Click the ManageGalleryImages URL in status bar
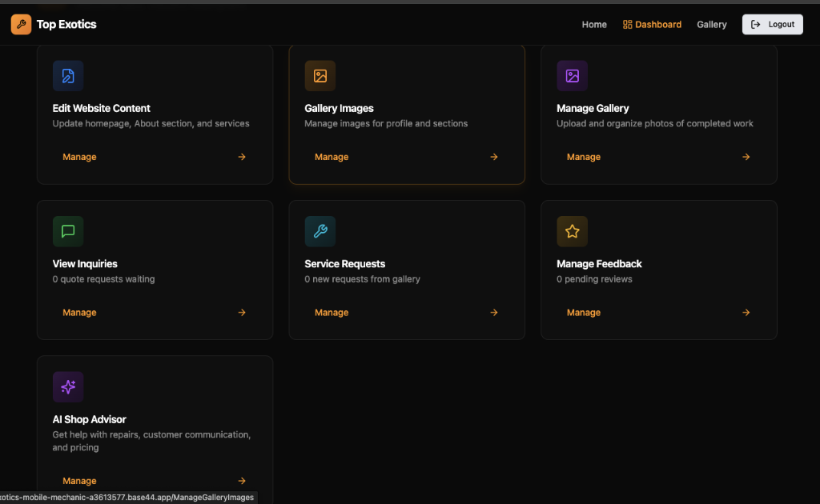This screenshot has width=820, height=504. click(127, 498)
